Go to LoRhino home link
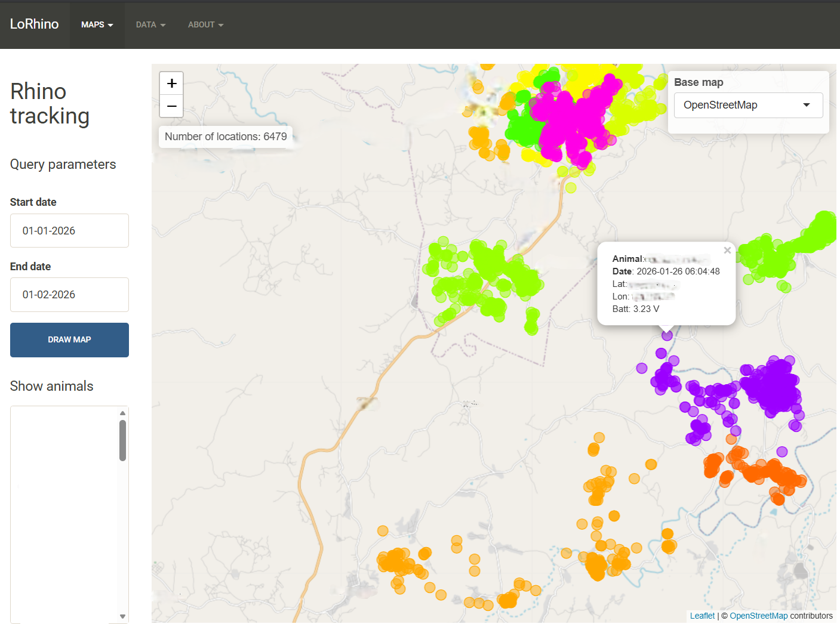This screenshot has height=624, width=840. click(35, 24)
